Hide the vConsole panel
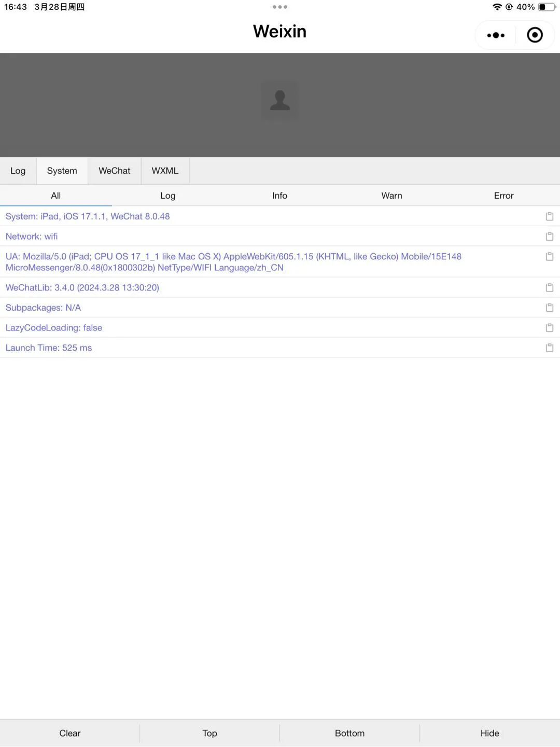560x747 pixels. coord(490,733)
